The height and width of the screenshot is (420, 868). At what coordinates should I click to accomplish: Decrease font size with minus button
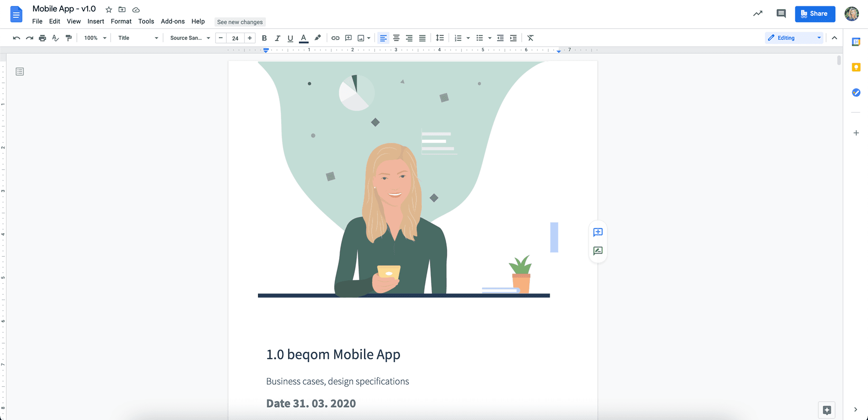pos(221,38)
